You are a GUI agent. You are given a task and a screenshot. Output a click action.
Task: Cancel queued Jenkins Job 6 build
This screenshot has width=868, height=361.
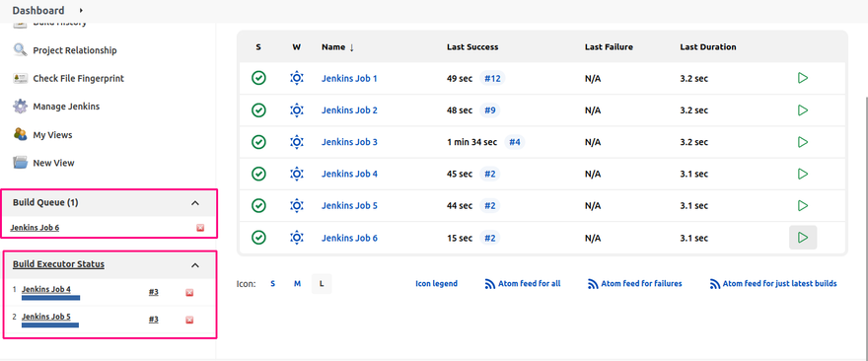(200, 228)
